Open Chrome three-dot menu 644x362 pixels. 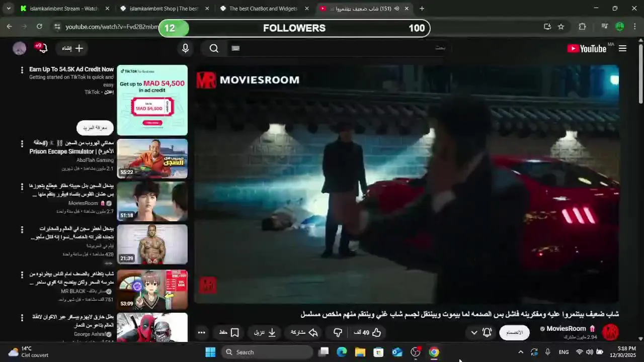634,27
